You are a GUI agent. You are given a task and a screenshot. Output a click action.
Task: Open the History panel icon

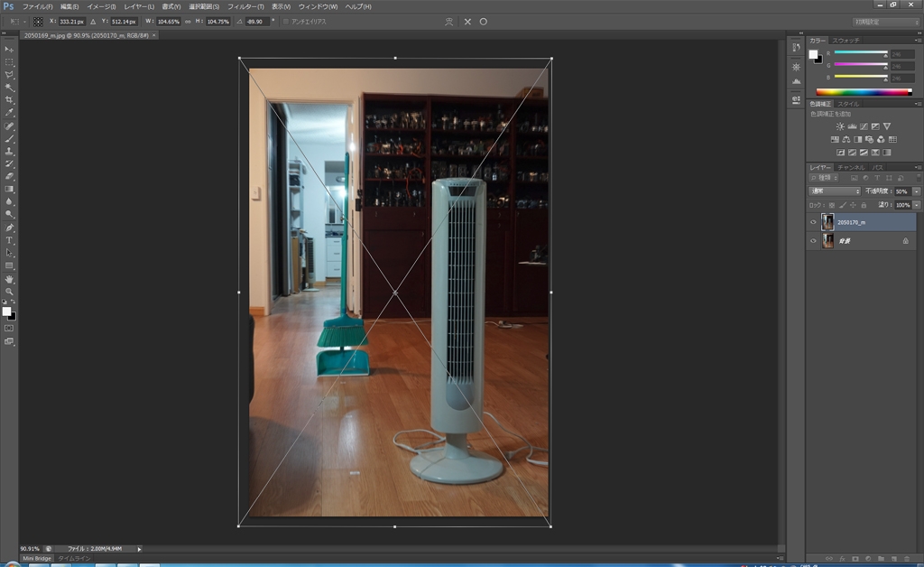pyautogui.click(x=796, y=48)
